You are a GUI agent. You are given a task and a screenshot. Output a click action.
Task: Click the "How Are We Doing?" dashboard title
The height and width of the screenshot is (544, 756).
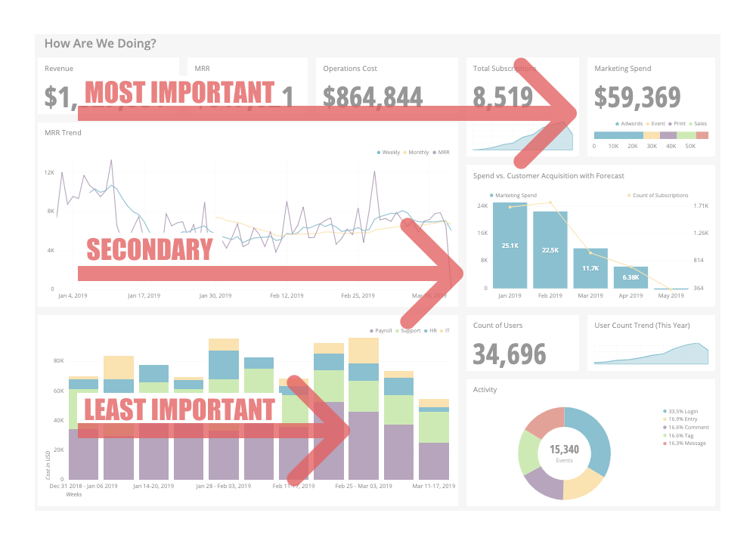[101, 43]
